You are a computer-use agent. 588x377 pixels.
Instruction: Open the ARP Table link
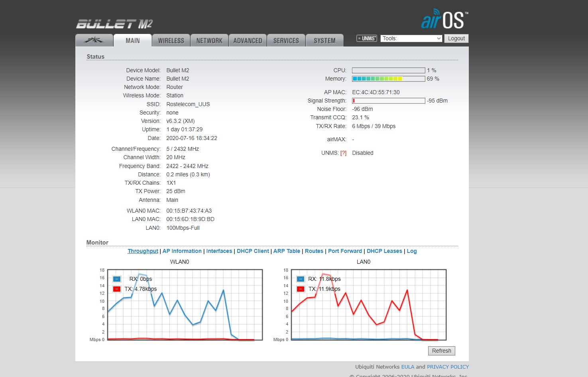(x=287, y=251)
